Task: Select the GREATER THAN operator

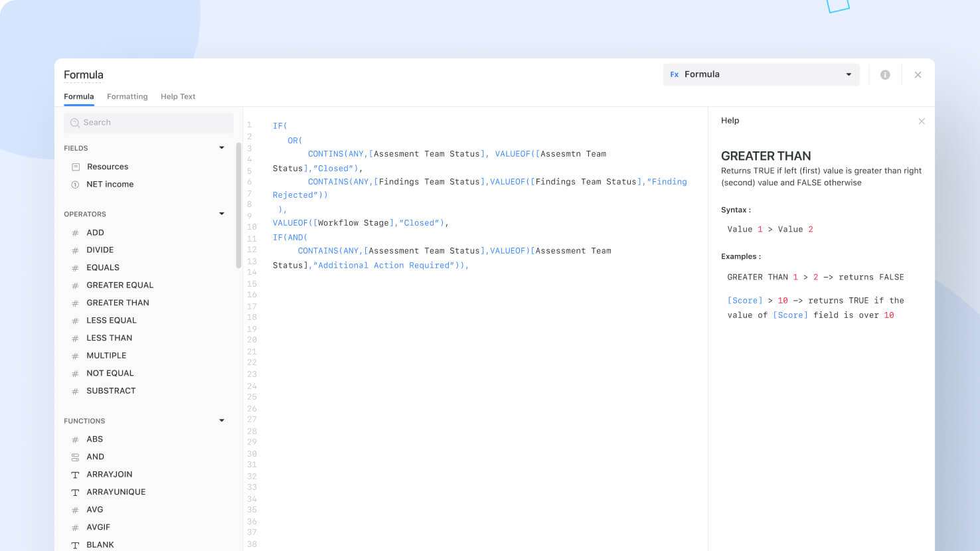Action: (x=118, y=303)
